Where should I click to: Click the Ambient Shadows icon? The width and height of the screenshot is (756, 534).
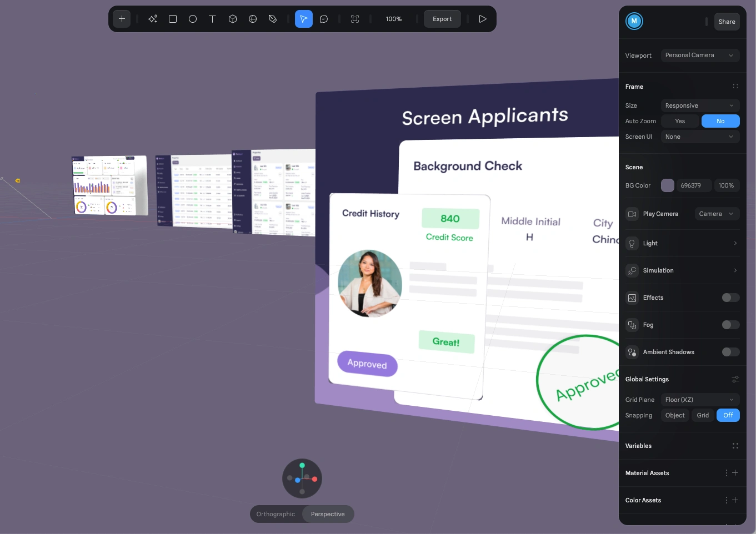[632, 352]
